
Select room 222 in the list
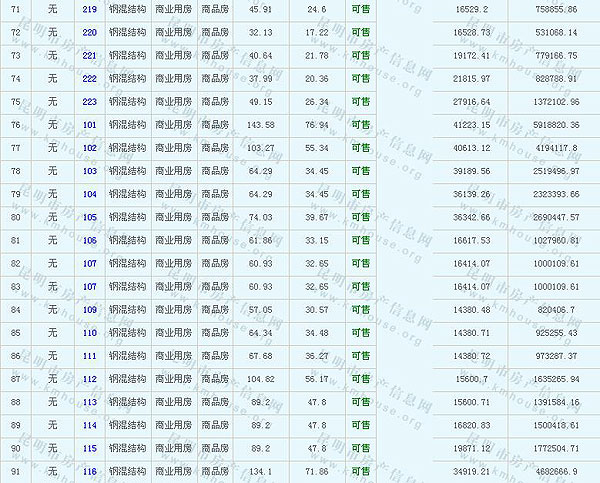click(x=90, y=78)
